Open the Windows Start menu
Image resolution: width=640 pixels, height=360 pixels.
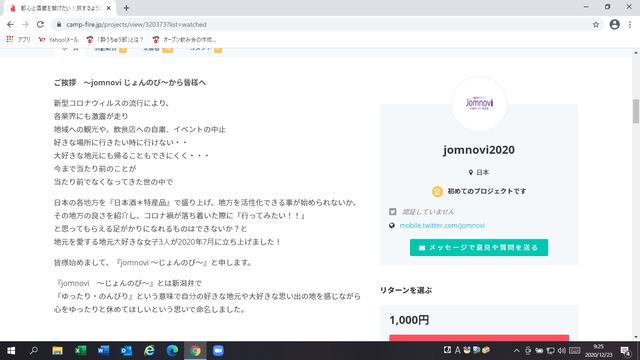(11, 351)
